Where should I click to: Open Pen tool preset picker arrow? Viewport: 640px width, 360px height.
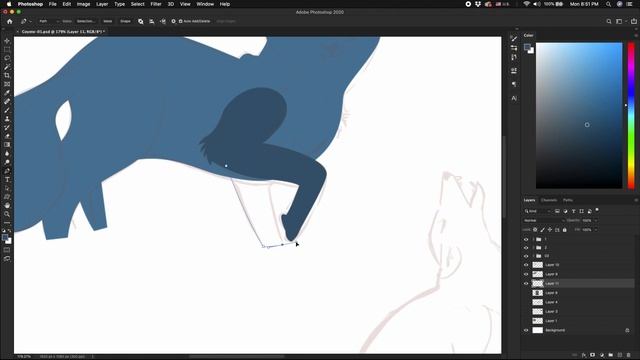[x=30, y=21]
